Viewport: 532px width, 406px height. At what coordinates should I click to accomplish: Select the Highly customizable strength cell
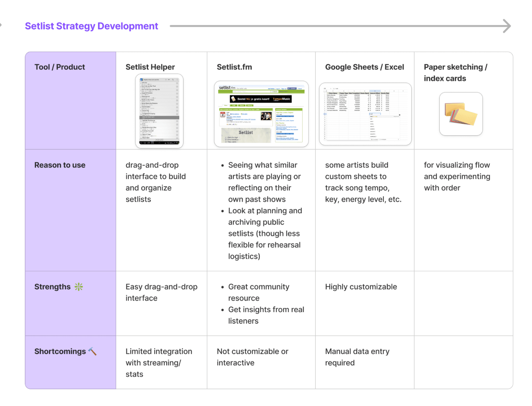coord(361,287)
